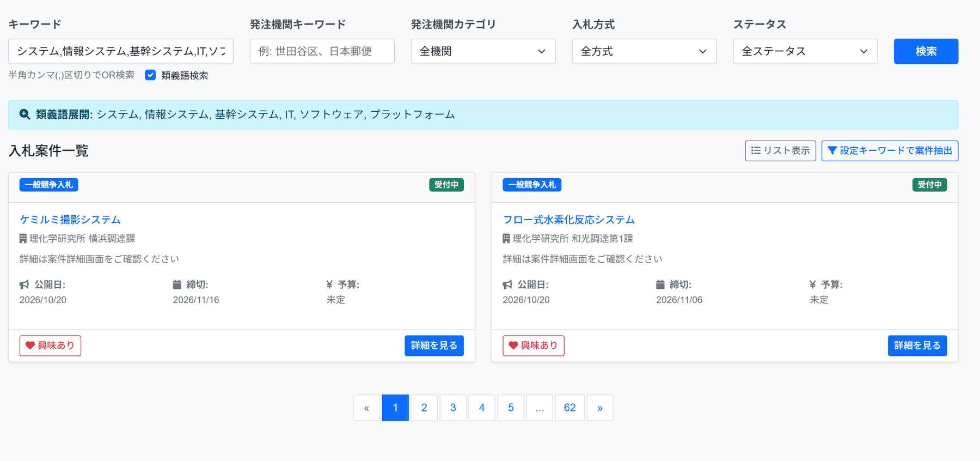Viewport: 980px width, 461px height.
Task: Click the blue 検索 button
Action: tap(926, 51)
